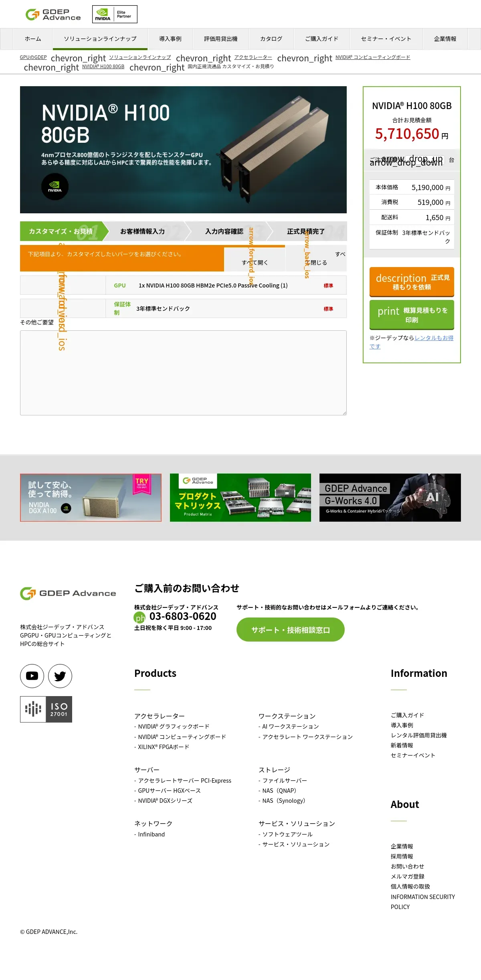Click GPUのGDEP breadcrumb link
Screen dimensions: 481x980
click(x=33, y=57)
